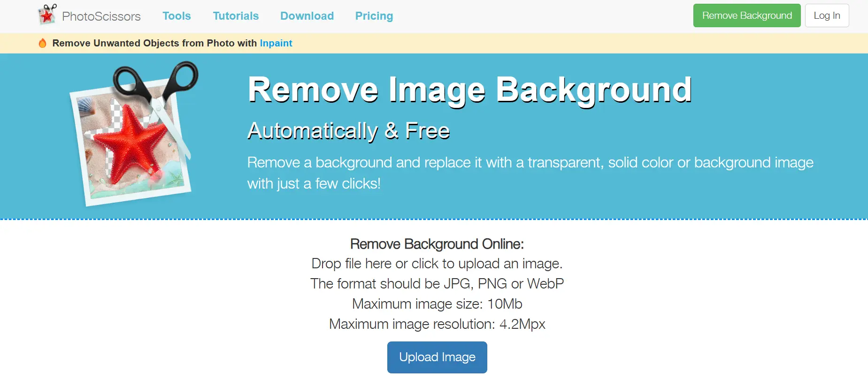The image size is (868, 379).
Task: Click the Log In button
Action: point(827,15)
